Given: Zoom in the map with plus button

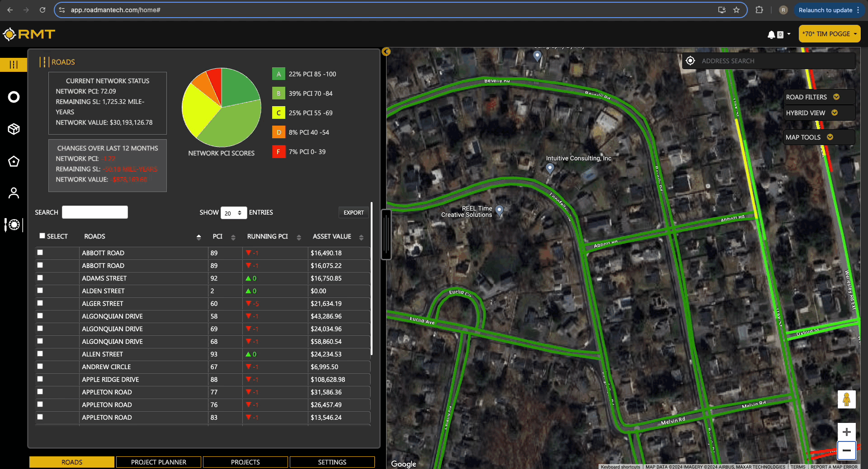Looking at the screenshot, I should tap(846, 432).
